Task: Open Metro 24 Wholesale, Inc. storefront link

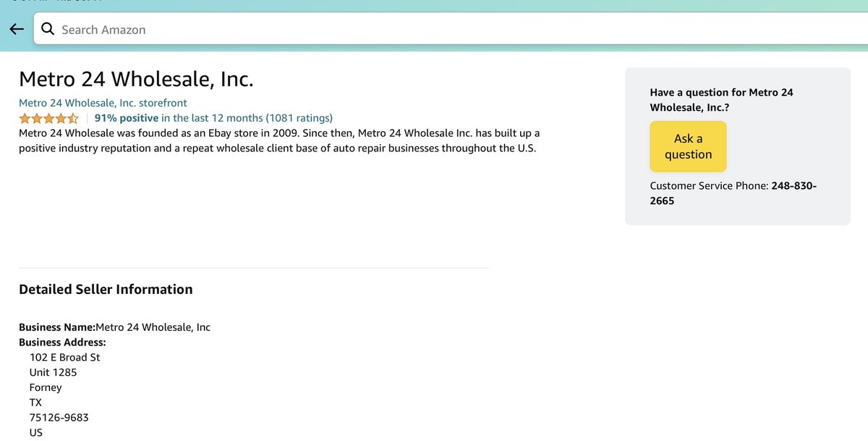Action: point(103,103)
